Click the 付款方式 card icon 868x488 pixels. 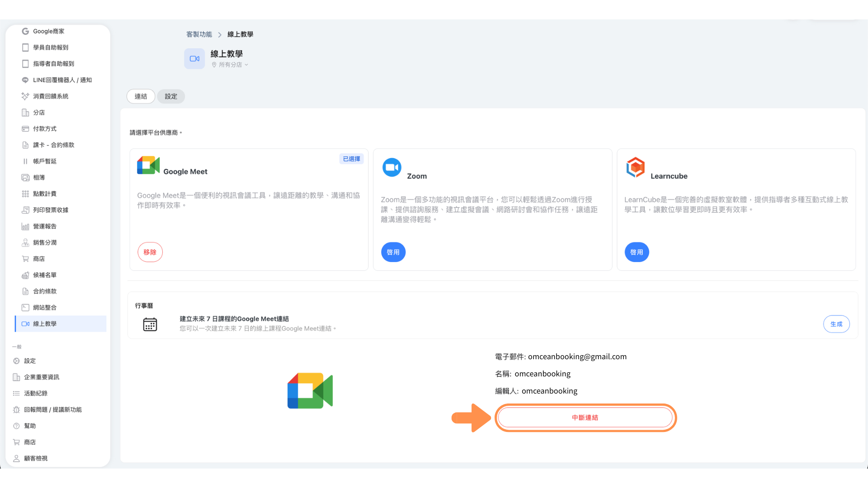coord(25,129)
